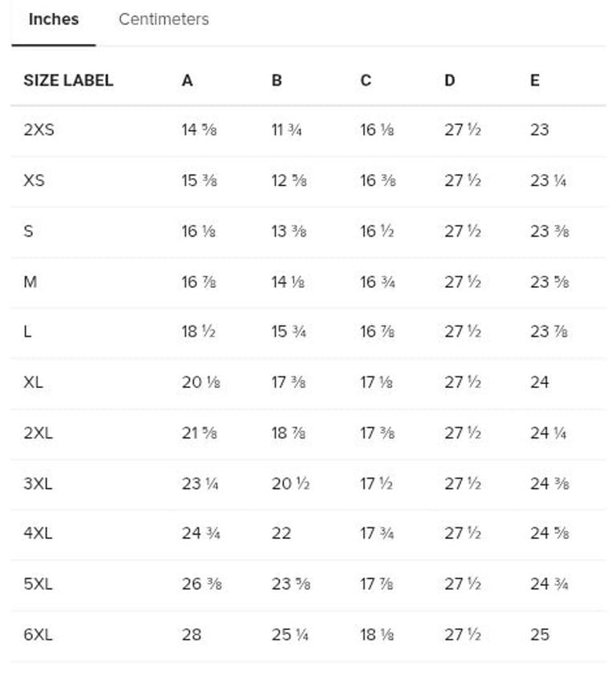The image size is (616, 691).
Task: Click the XL size row label
Action: [34, 382]
